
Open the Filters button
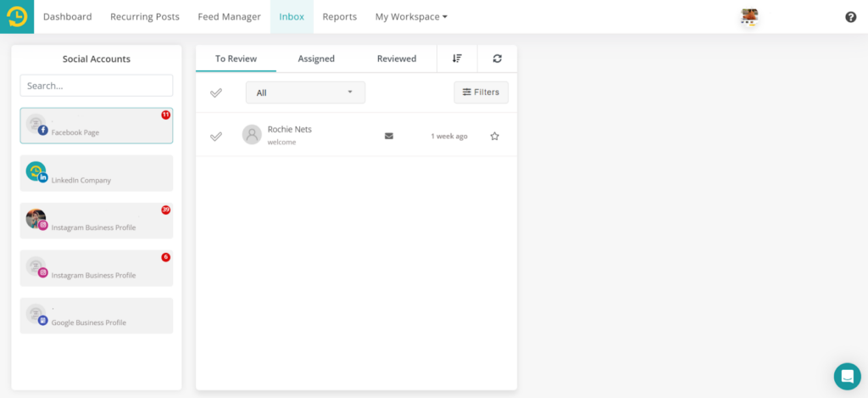click(x=481, y=92)
